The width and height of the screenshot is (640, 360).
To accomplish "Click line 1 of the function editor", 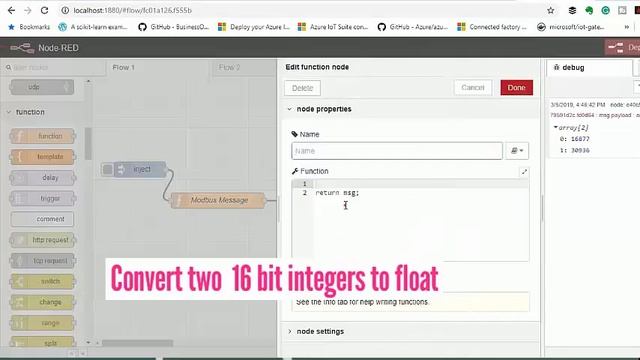I will 420,184.
